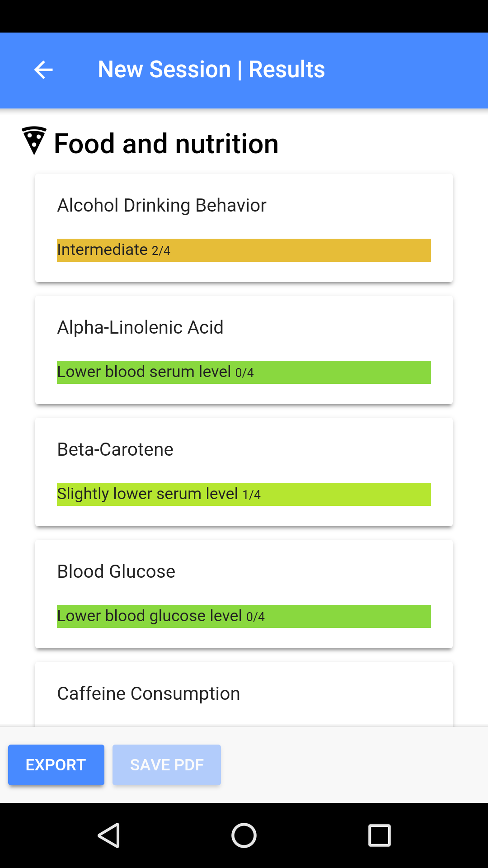Tap the Slightly lower serum level bar

244,494
